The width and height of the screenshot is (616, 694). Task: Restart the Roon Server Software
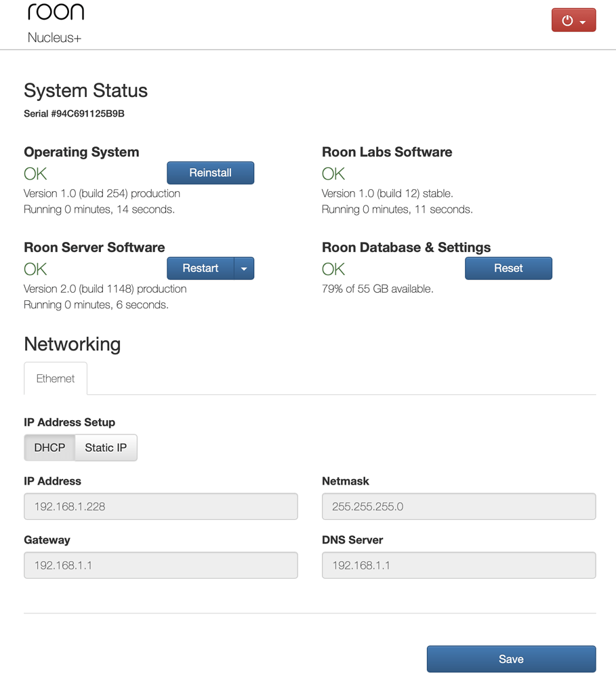[201, 268]
